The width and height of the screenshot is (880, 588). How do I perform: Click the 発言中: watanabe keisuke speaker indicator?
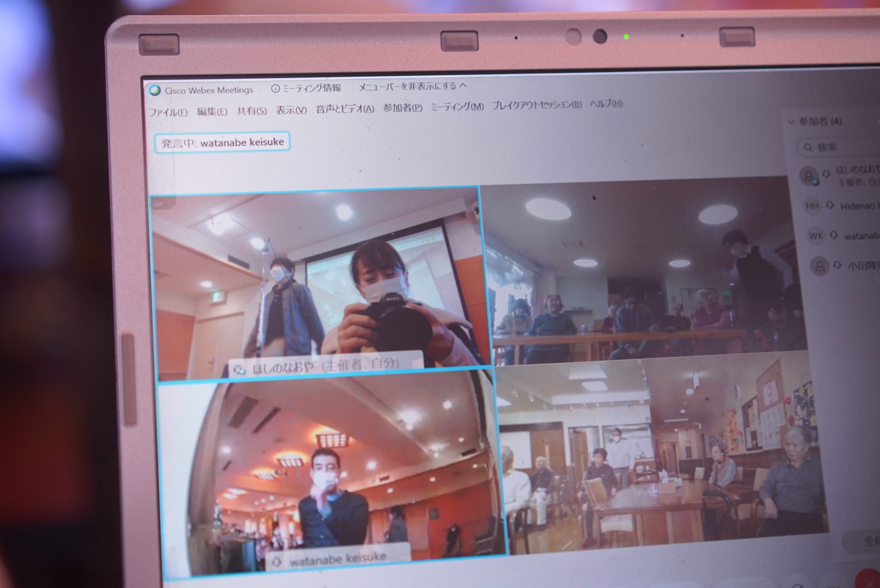point(222,143)
